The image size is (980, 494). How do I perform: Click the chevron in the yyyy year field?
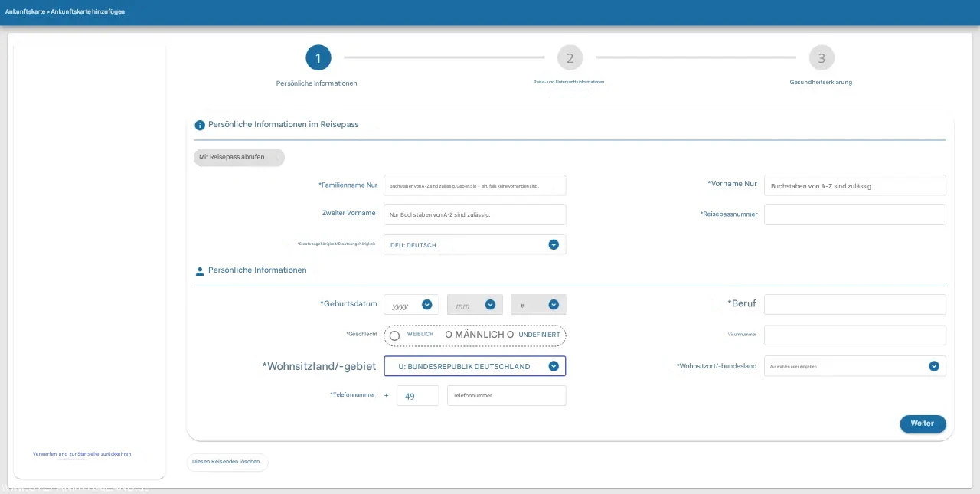pyautogui.click(x=427, y=305)
